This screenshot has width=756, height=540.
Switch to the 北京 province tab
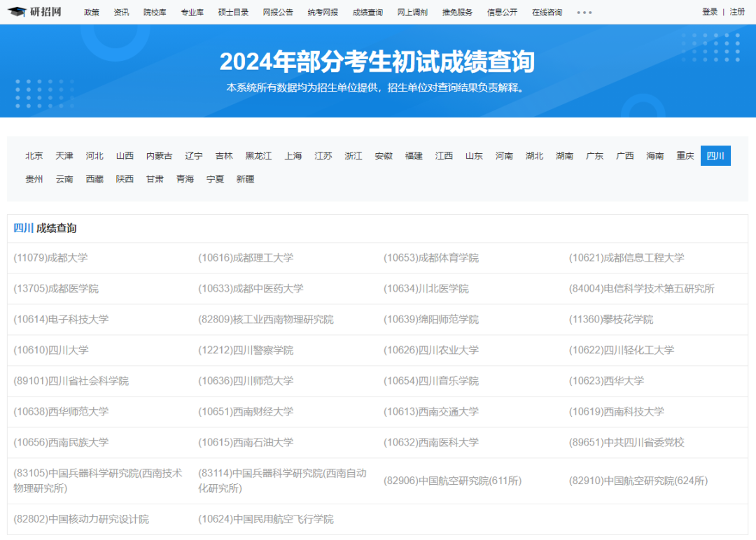(x=34, y=155)
